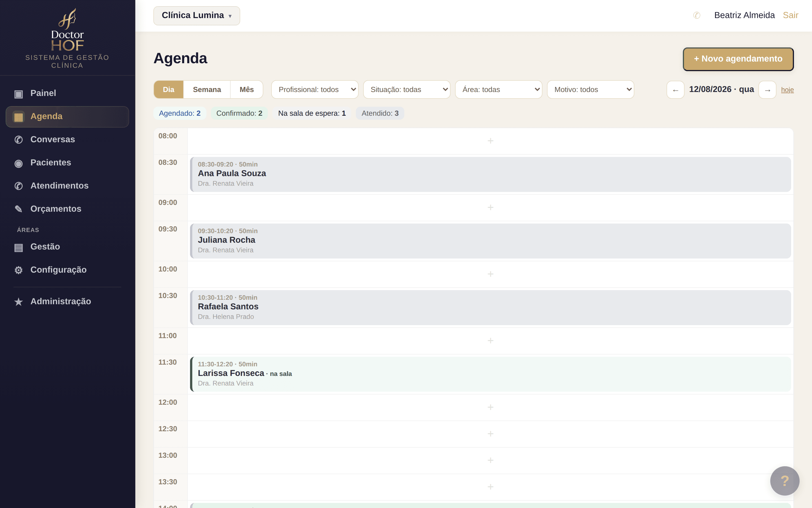Viewport: 812px width, 508px height.
Task: Click the Administração star icon
Action: coord(18,302)
